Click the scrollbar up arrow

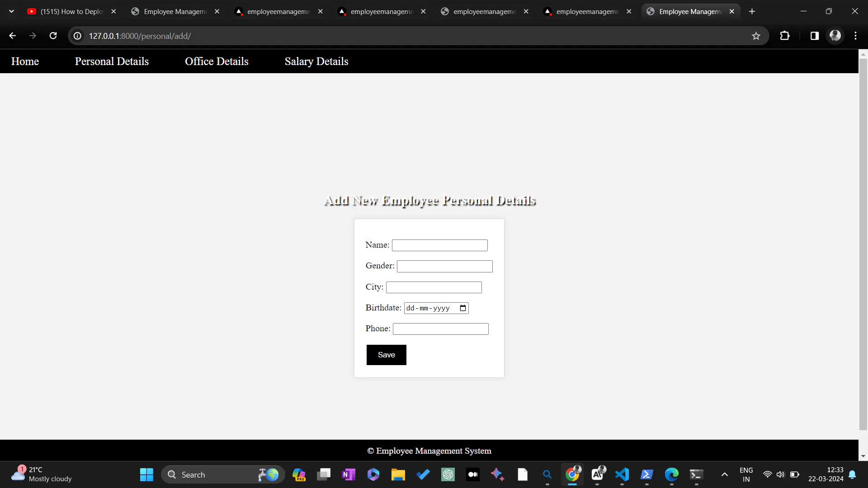pyautogui.click(x=863, y=55)
